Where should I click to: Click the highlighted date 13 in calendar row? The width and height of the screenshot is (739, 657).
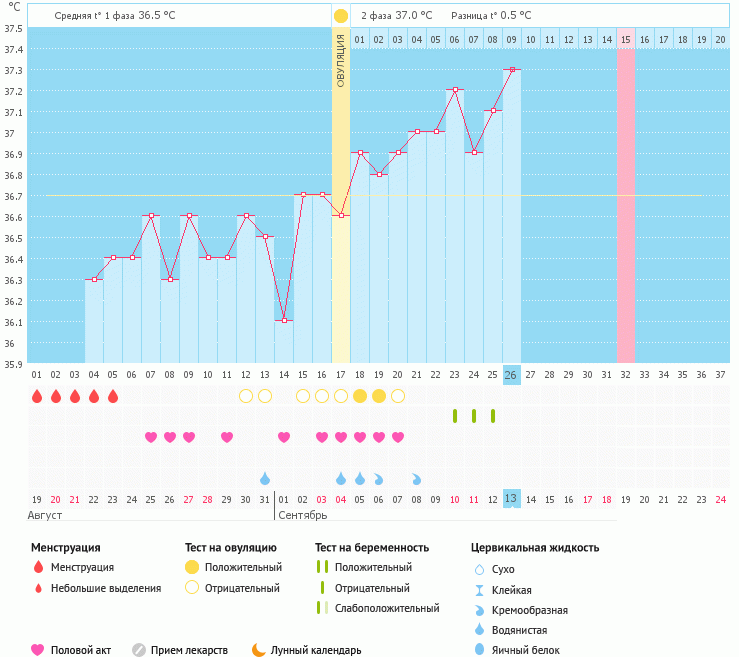point(511,498)
